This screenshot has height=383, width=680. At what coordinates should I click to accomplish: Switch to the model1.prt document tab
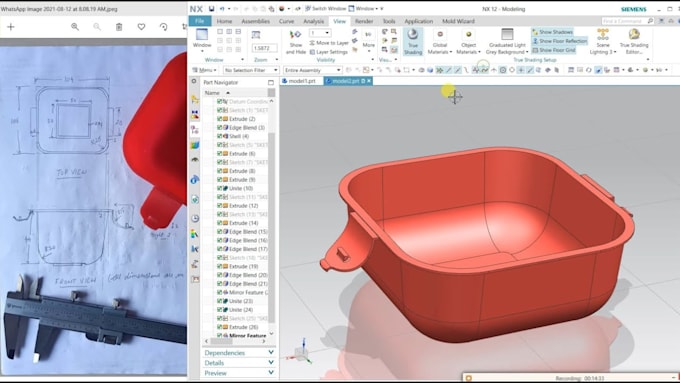click(x=301, y=81)
